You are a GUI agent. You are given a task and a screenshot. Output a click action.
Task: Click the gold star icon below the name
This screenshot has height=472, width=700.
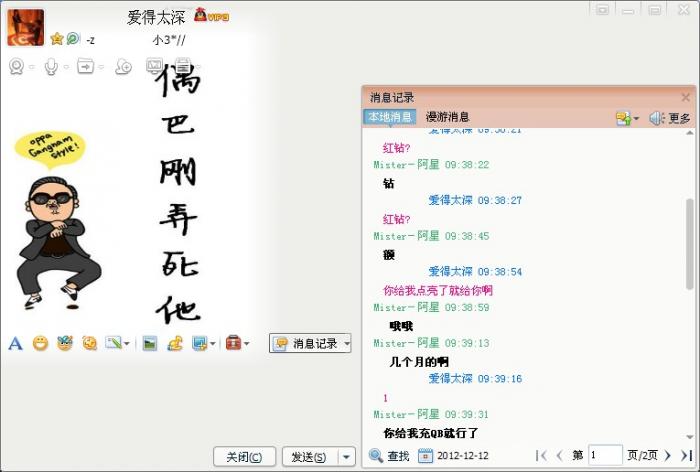[x=57, y=39]
